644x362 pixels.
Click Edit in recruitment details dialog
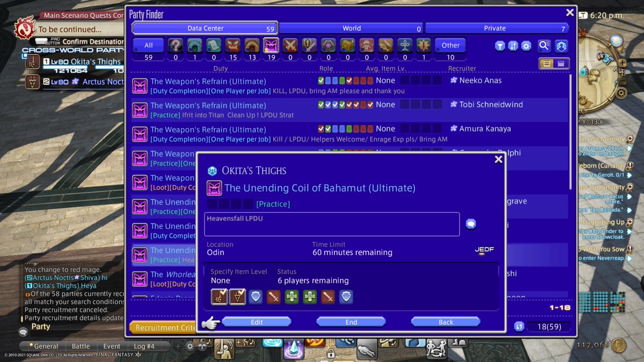tap(257, 322)
